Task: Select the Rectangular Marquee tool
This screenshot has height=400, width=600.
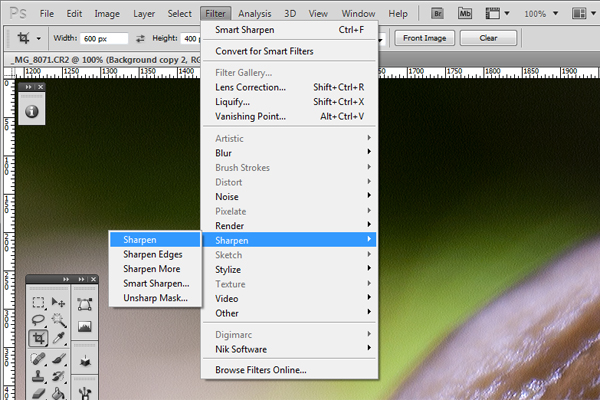Action: tap(38, 303)
